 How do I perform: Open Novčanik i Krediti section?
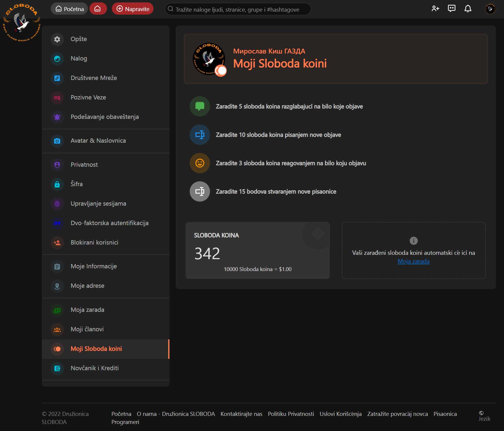tap(106, 368)
